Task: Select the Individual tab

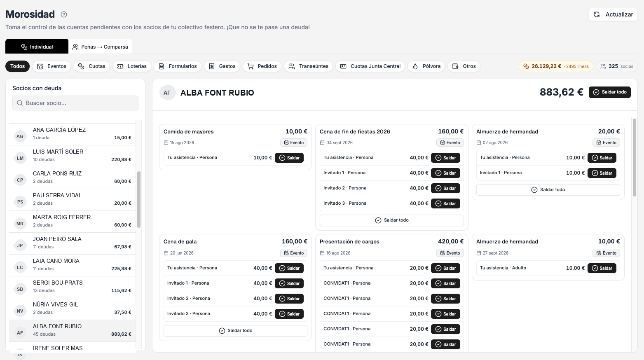Action: 37,47
